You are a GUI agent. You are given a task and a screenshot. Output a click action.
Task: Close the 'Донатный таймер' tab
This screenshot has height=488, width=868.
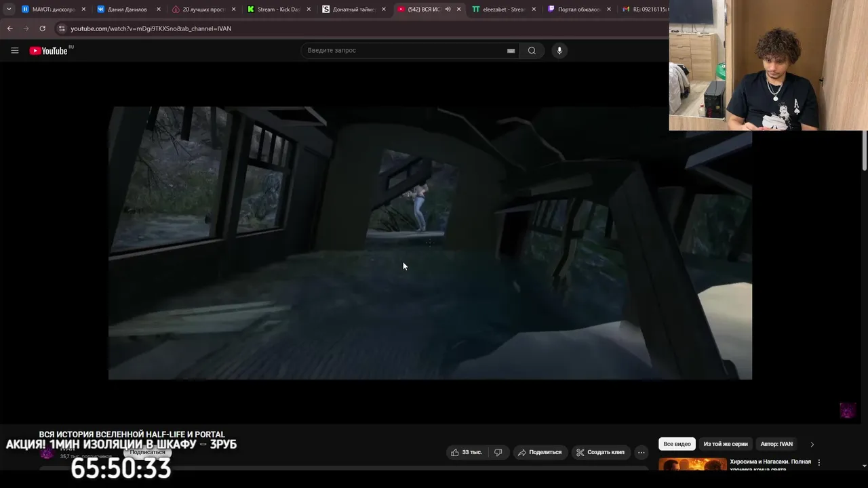pyautogui.click(x=384, y=9)
